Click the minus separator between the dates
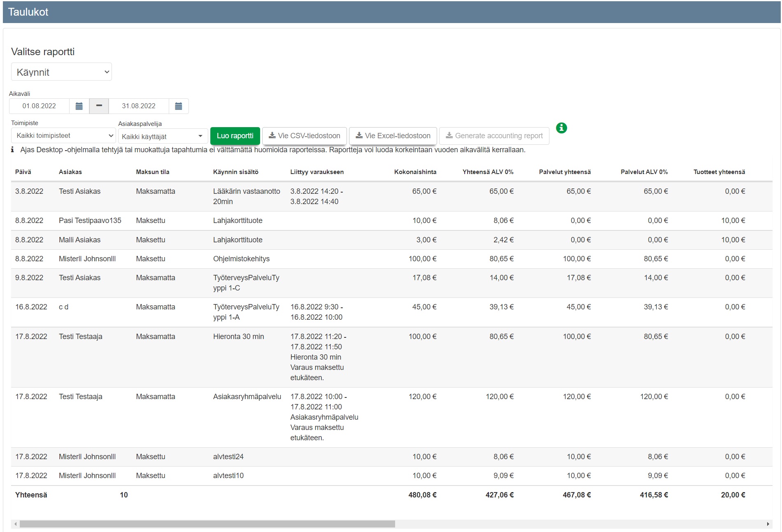 click(99, 106)
